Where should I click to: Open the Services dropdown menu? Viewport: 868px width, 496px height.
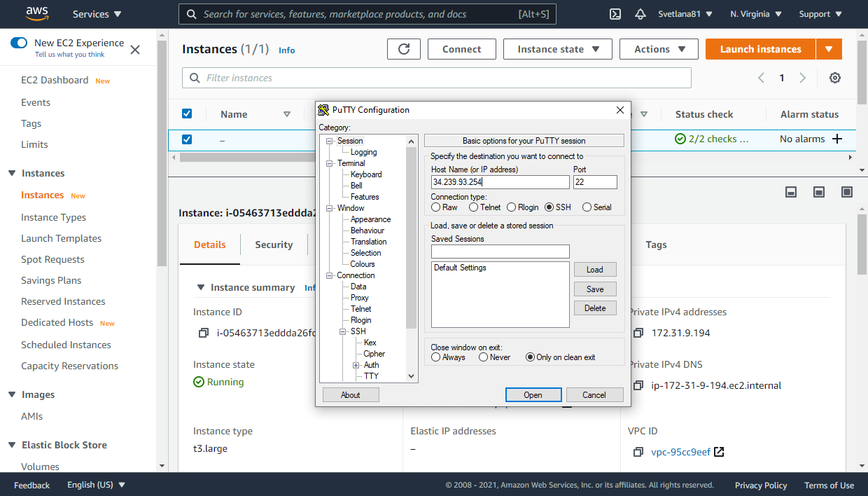(97, 14)
